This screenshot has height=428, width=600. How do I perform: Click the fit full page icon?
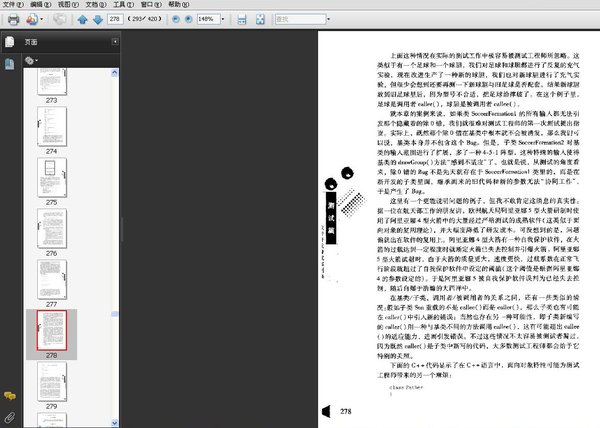(260, 19)
